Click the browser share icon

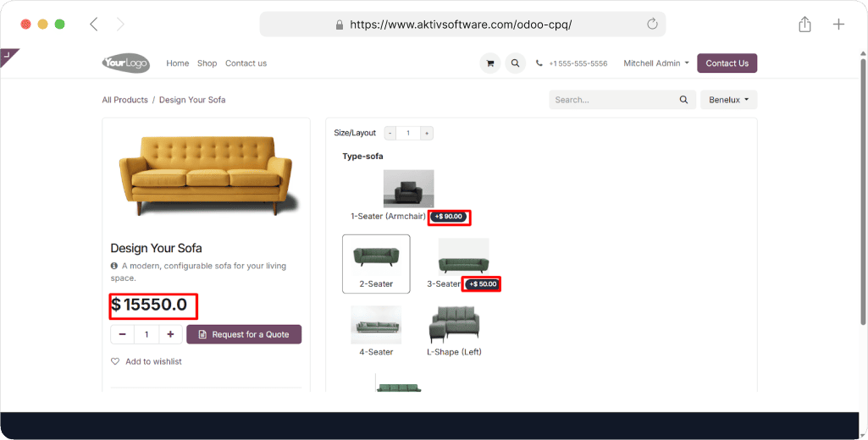point(804,25)
